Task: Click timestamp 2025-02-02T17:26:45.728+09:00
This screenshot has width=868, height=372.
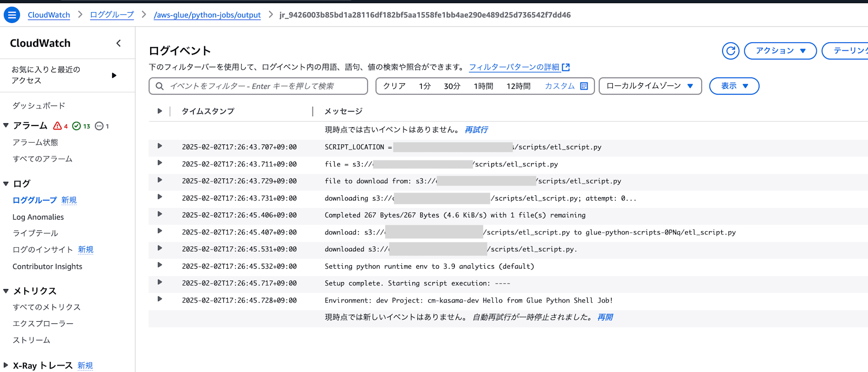Action: coord(239,300)
